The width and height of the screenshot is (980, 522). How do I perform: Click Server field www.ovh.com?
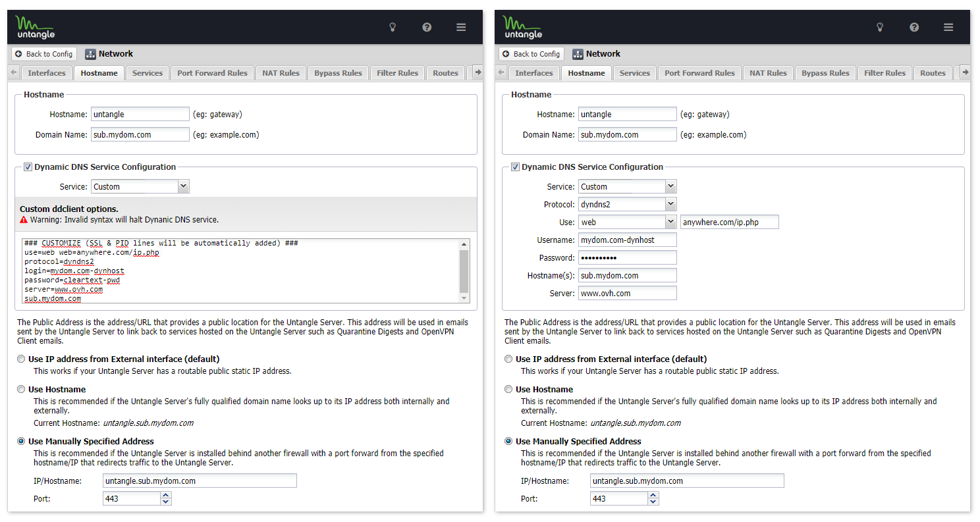(x=628, y=294)
